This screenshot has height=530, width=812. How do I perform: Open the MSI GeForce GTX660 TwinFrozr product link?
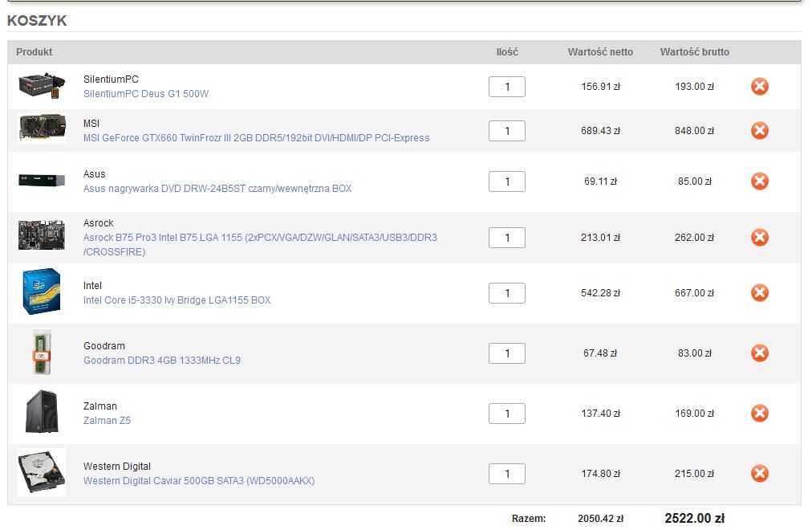coord(256,138)
